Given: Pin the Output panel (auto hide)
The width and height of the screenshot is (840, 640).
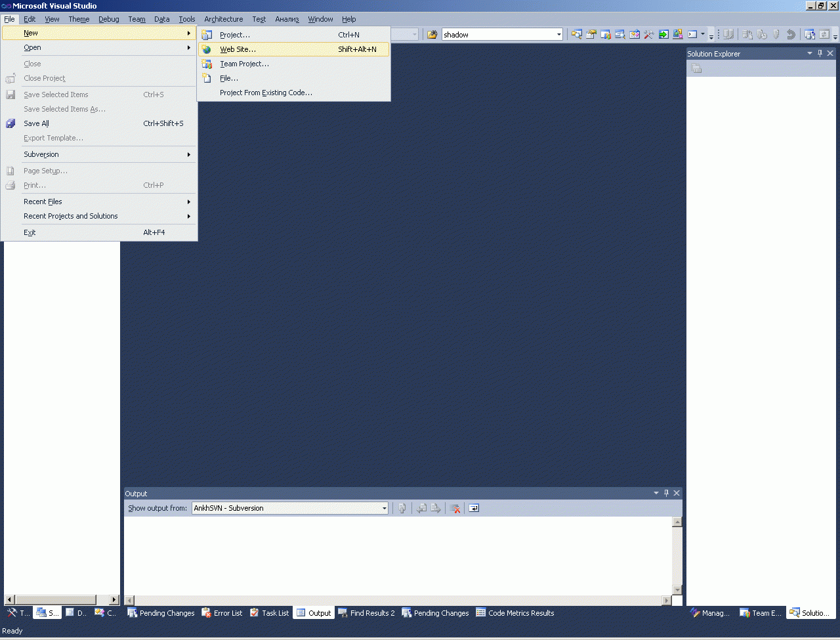Looking at the screenshot, I should point(666,493).
